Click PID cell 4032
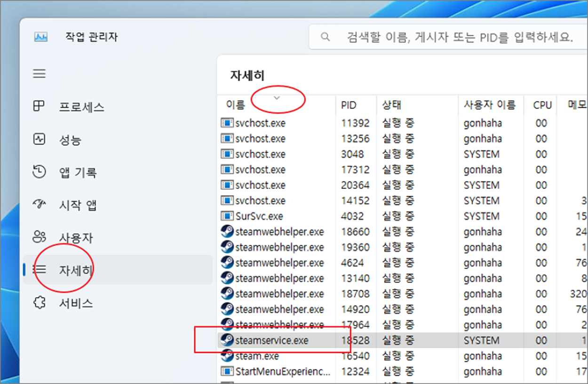This screenshot has width=588, height=384. pos(352,216)
